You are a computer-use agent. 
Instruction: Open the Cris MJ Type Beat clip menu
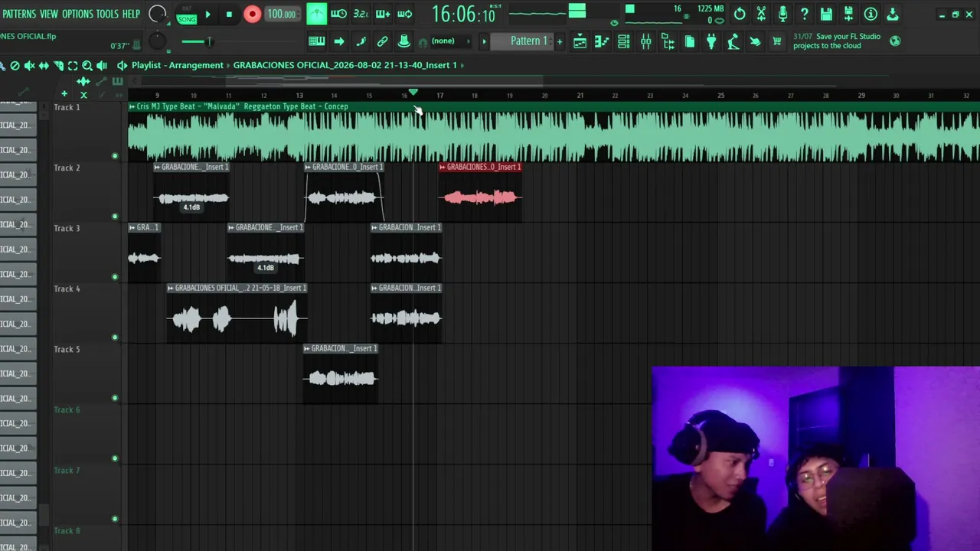[132, 106]
